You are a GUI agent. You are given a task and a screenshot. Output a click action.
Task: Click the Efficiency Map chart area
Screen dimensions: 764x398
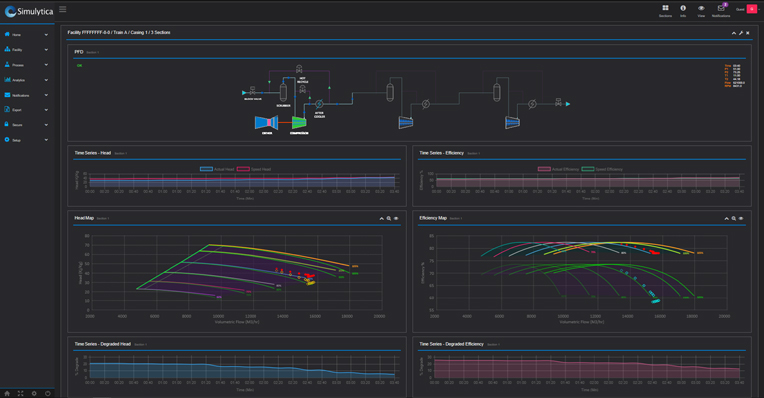[x=581, y=273]
